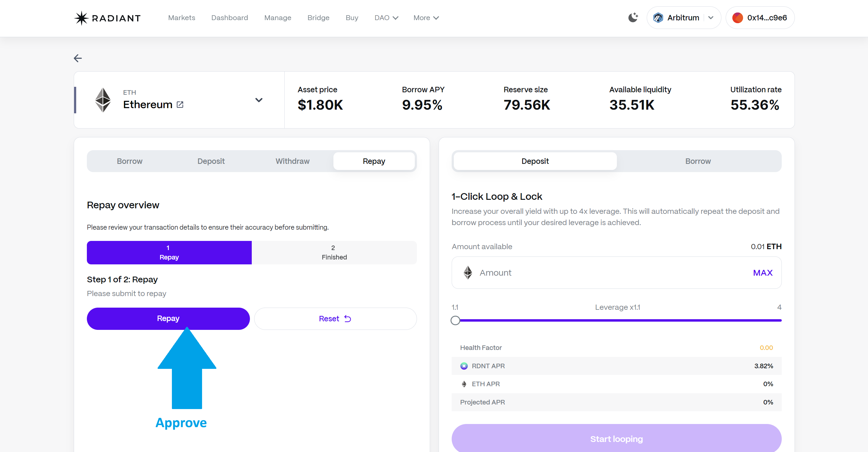
Task: Toggle dark mode moon icon
Action: tap(633, 18)
